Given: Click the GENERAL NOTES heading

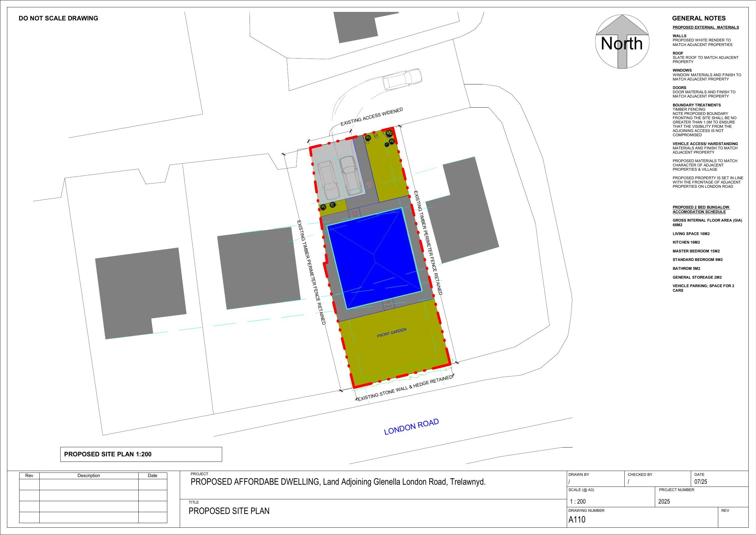Looking at the screenshot, I should (x=699, y=19).
